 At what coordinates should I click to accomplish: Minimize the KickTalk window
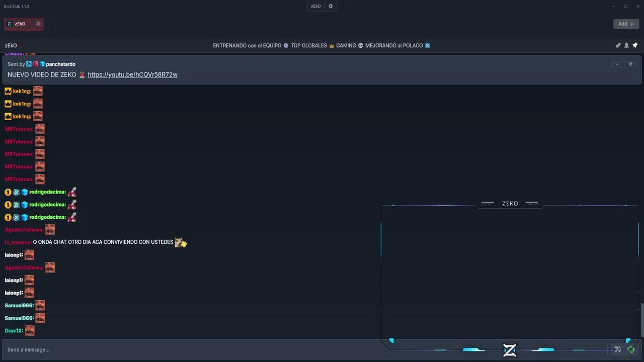pos(614,7)
